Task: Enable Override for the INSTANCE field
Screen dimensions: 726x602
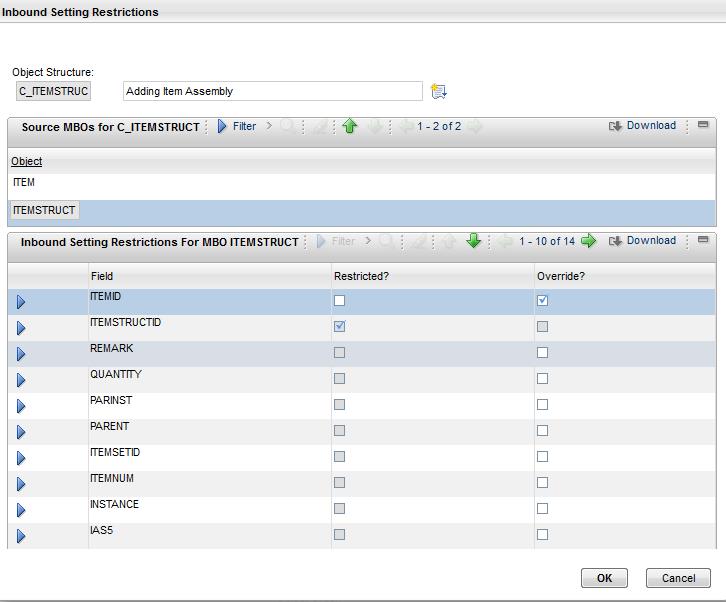Action: tap(542, 508)
